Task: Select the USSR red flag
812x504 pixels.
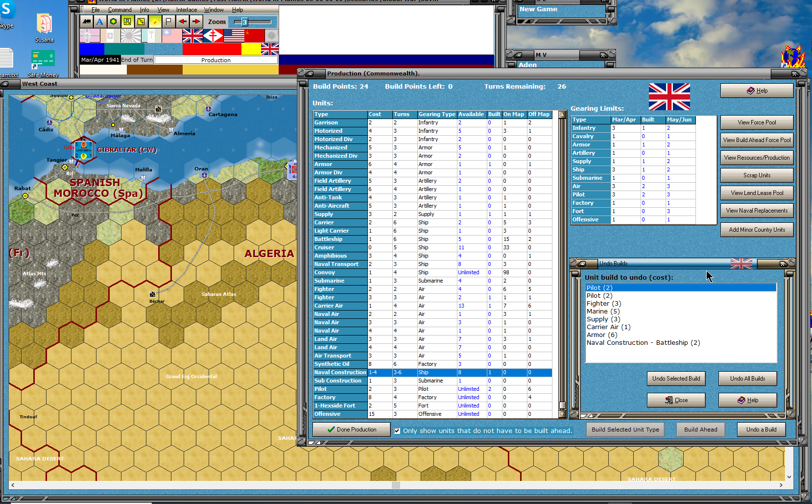Action: pos(254,36)
